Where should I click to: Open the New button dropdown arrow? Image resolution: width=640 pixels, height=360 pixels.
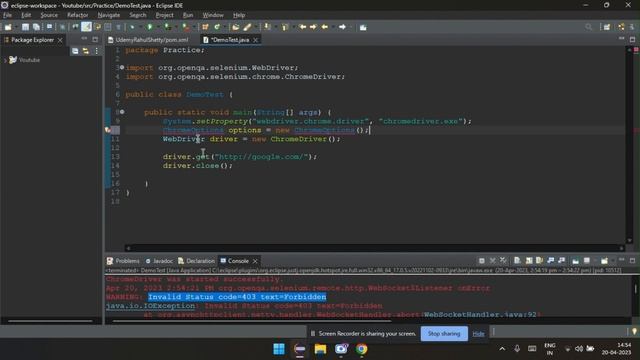pos(16,27)
